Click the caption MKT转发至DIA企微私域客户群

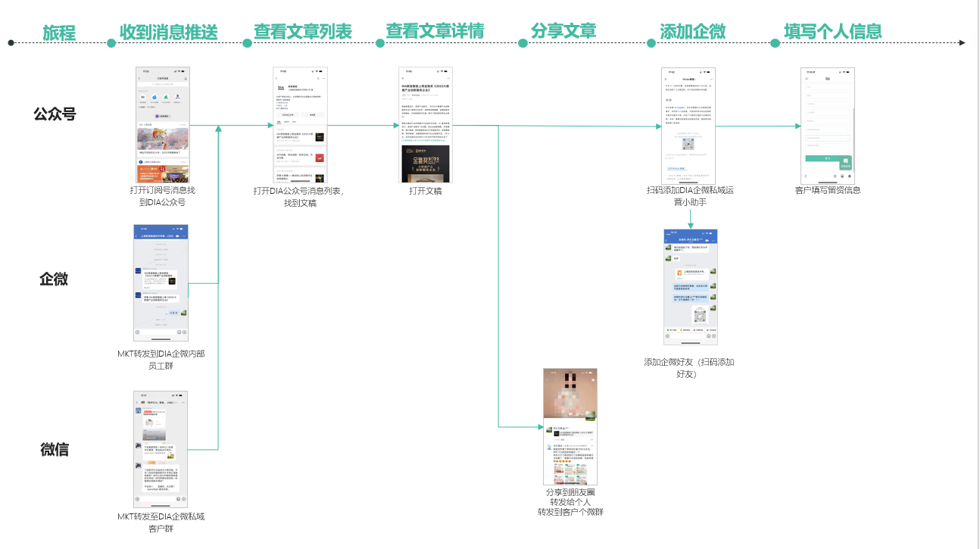(161, 522)
